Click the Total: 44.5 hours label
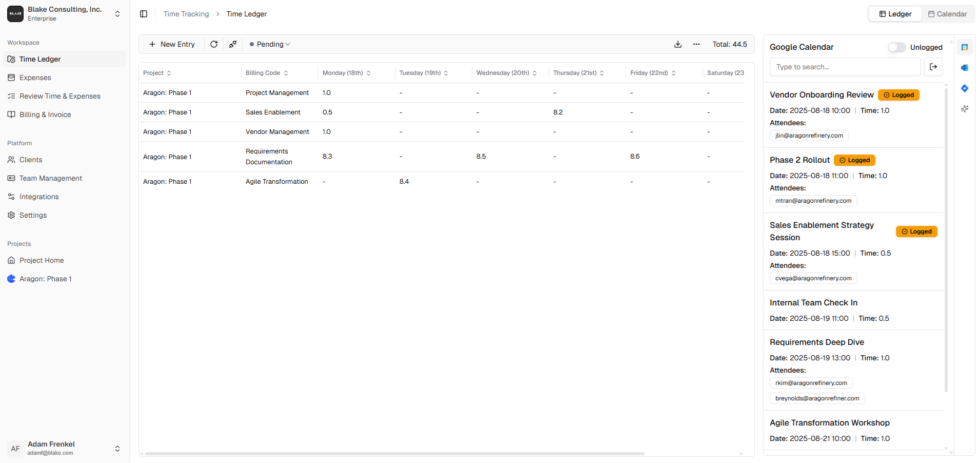Image resolution: width=980 pixels, height=463 pixels. tap(730, 44)
